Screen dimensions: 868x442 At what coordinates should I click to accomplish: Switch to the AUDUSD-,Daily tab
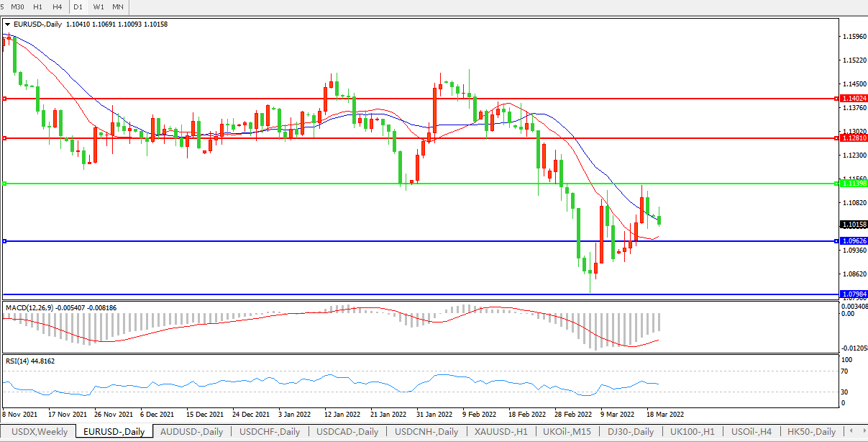click(x=192, y=432)
